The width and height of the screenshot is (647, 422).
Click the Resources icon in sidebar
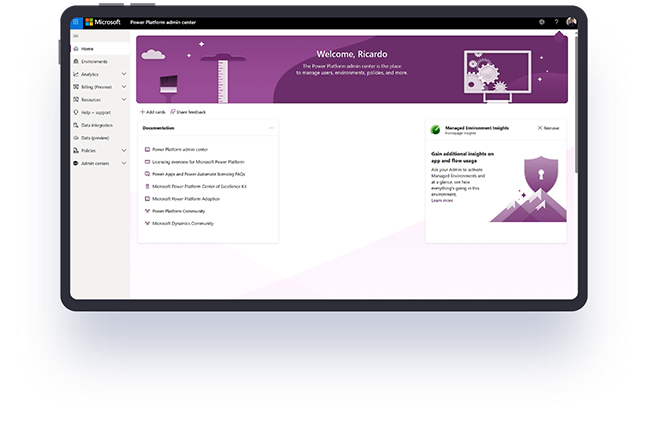76,100
